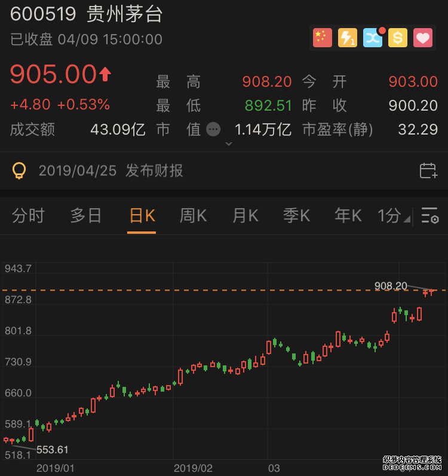The height and width of the screenshot is (476, 448).
Task: Tap the +4.80 +0.53% change text
Action: (60, 105)
